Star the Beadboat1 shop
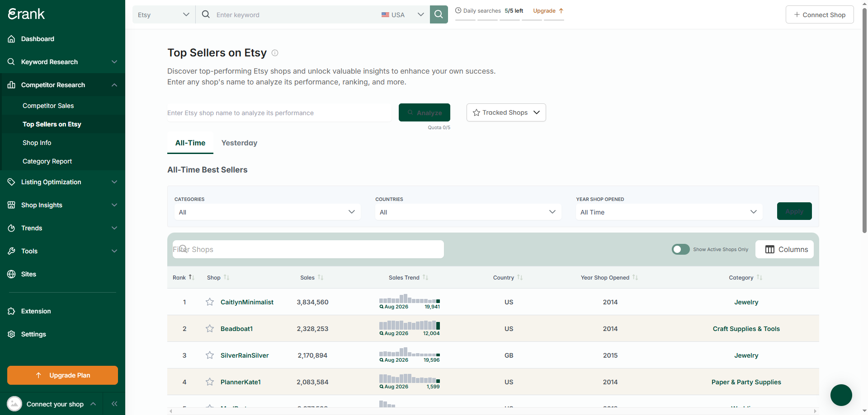Viewport: 868px width, 415px height. coord(210,329)
